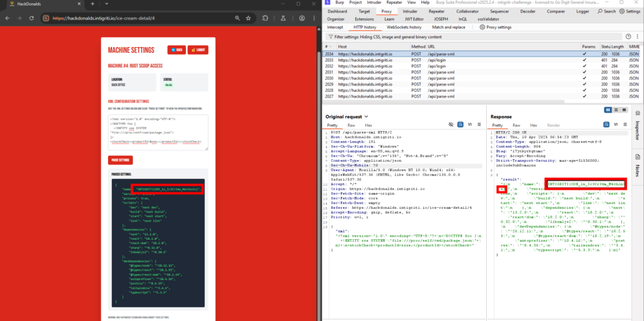Open Burp Search magnifier button
This screenshot has width=644, height=321.
[607, 11]
